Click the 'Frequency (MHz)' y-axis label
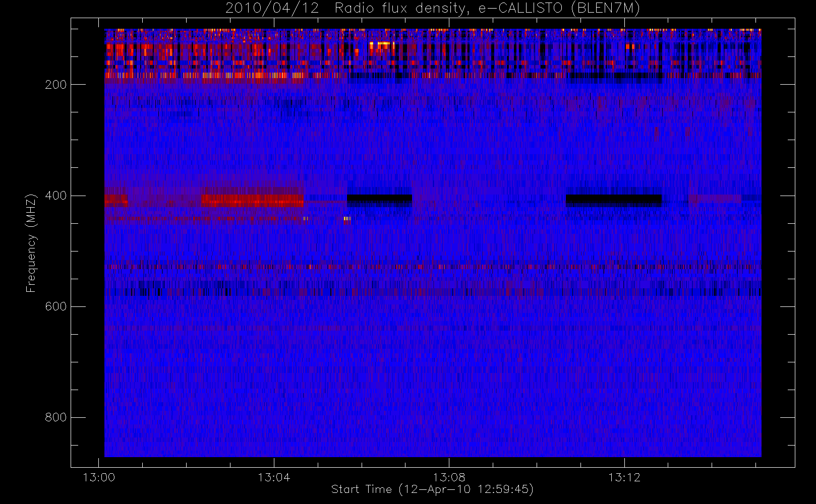The width and height of the screenshot is (816, 504). (31, 242)
